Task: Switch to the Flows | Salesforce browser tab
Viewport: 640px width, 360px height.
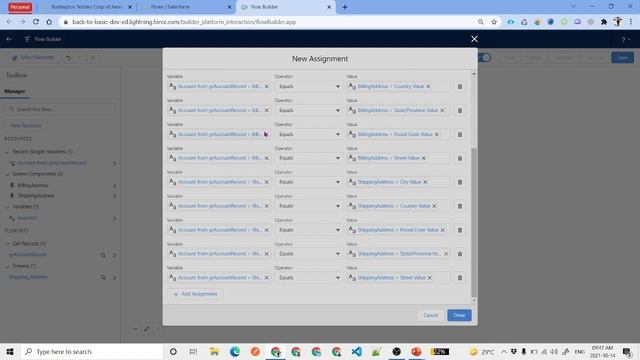Action: pyautogui.click(x=186, y=7)
